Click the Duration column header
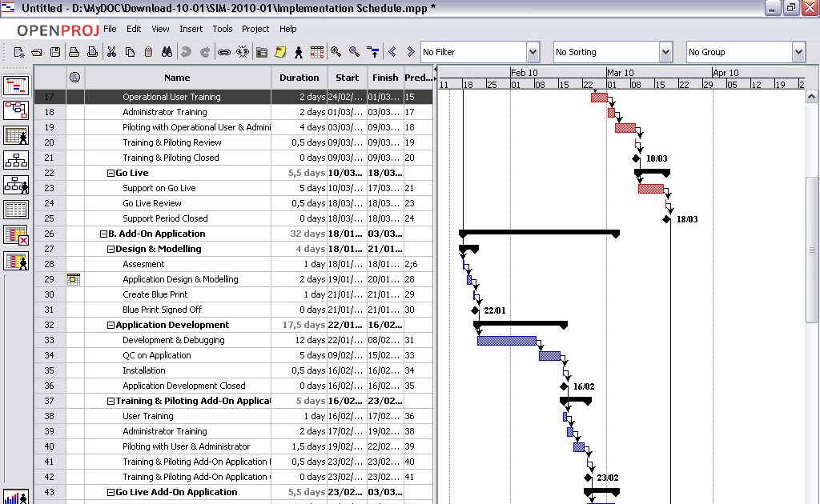 (299, 78)
